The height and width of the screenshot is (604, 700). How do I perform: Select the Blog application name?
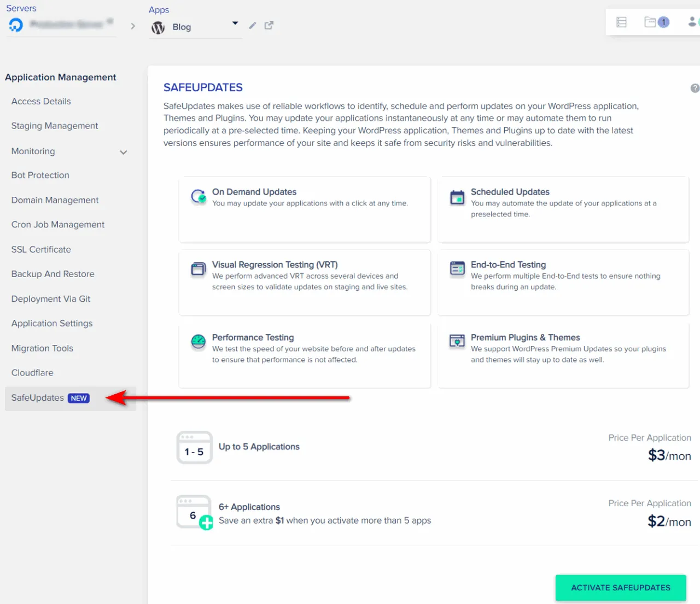pyautogui.click(x=182, y=27)
